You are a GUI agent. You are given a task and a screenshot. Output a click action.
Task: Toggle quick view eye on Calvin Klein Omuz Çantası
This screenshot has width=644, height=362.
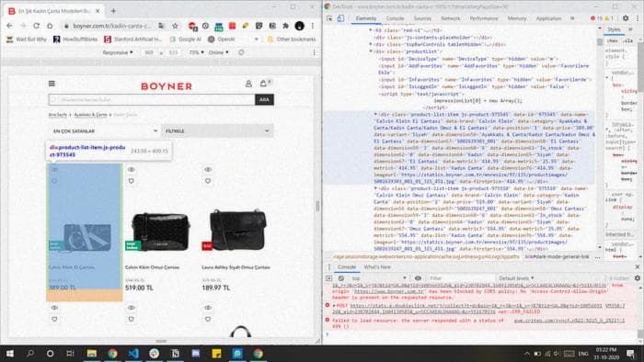[131, 169]
